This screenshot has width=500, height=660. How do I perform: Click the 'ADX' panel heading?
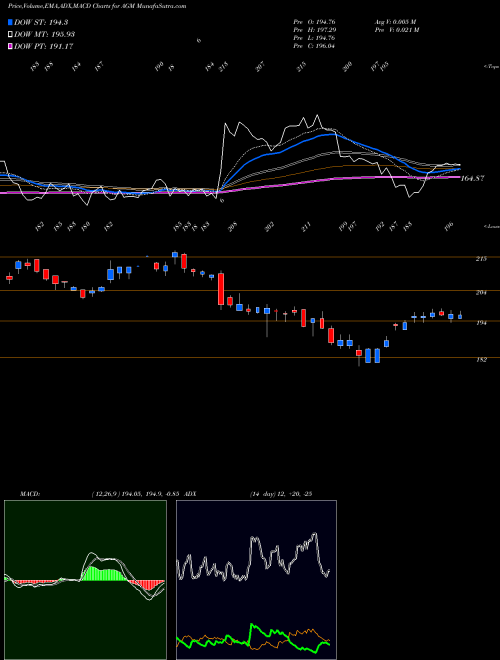(x=191, y=493)
